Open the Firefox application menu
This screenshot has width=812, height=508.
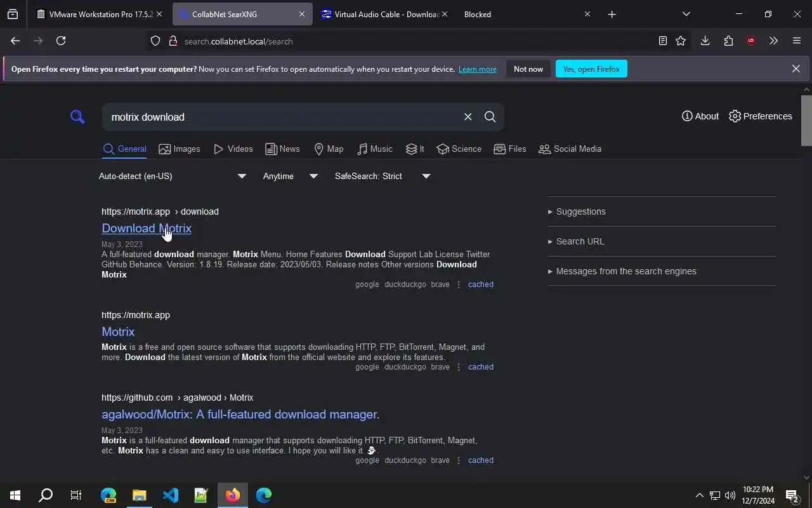click(x=797, y=41)
